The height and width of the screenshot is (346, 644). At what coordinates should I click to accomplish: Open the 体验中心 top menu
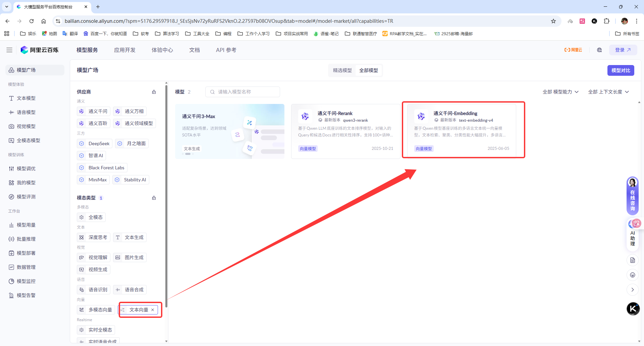point(162,50)
